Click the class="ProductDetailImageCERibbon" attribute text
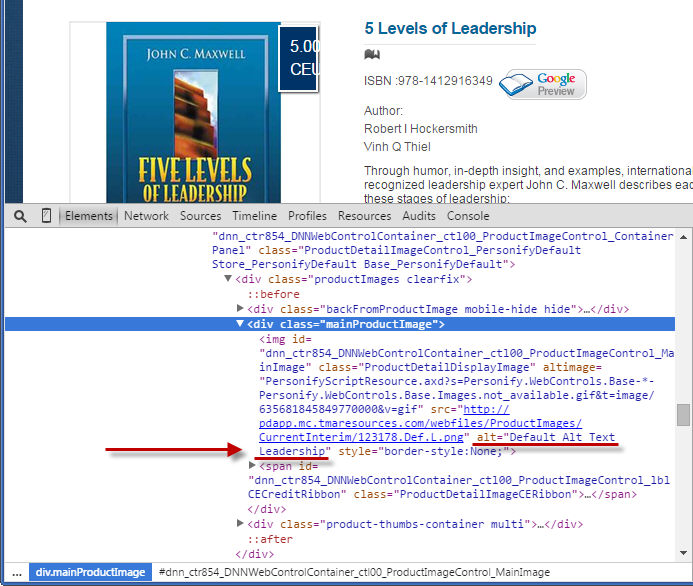This screenshot has height=586, width=693. pos(466,494)
